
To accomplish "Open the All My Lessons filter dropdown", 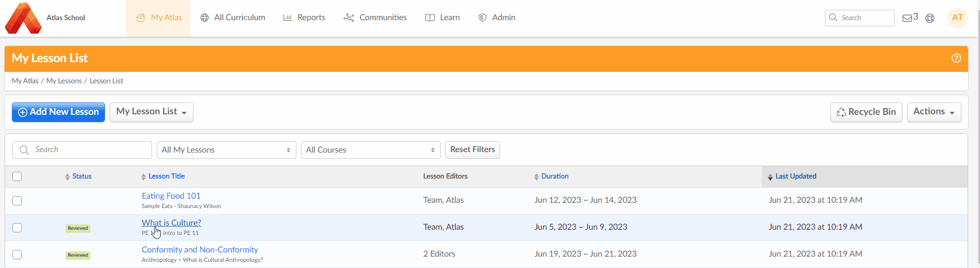I will [x=226, y=150].
